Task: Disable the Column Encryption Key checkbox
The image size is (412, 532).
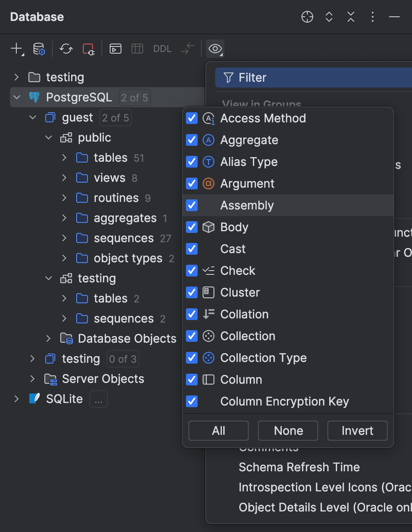Action: point(191,401)
